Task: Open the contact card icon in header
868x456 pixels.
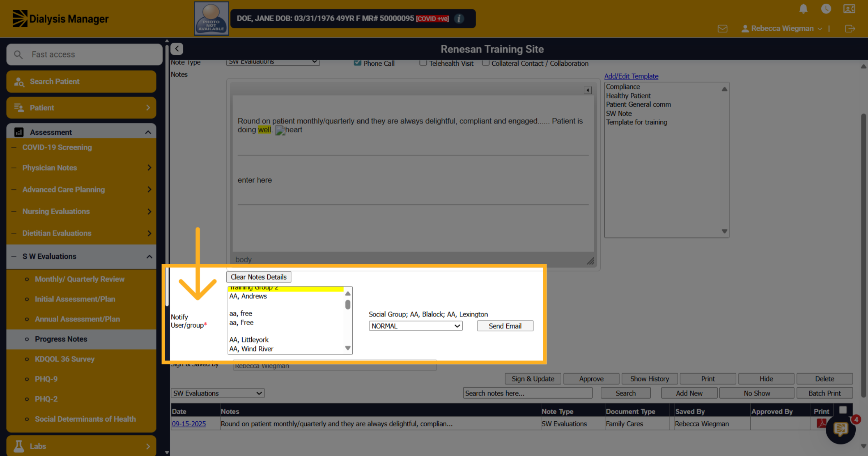Action: tap(849, 9)
